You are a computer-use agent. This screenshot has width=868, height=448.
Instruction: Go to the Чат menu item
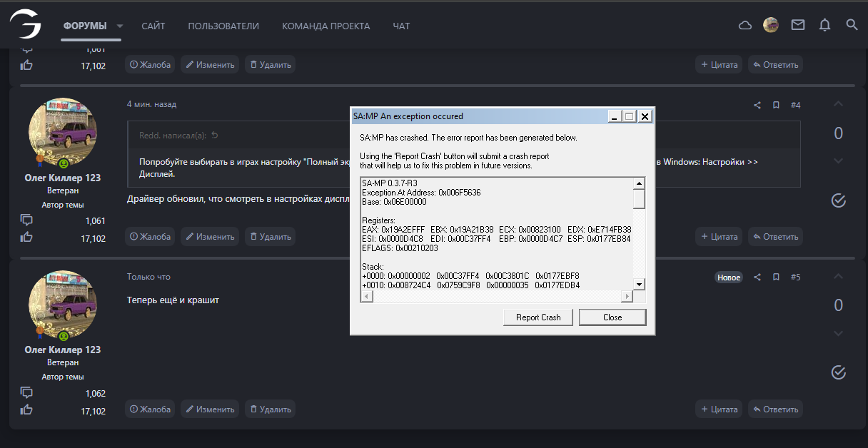tap(401, 26)
